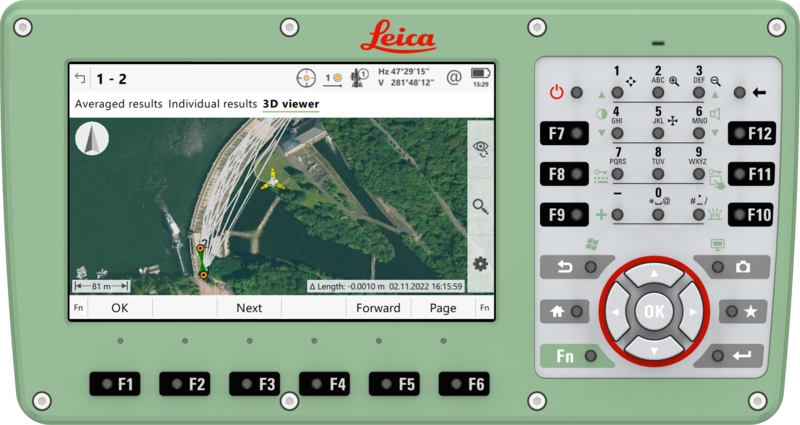The height and width of the screenshot is (425, 800).
Task: Open the 3D viewer settings gear
Action: point(481,264)
